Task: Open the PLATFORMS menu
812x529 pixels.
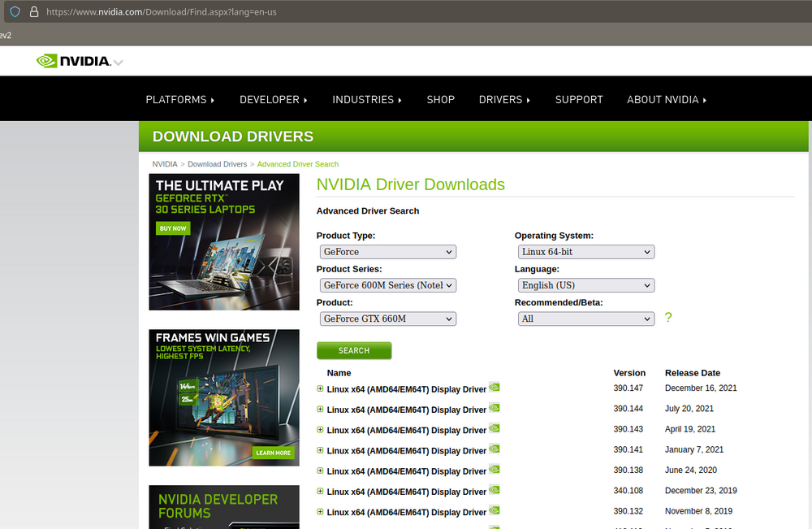Action: pyautogui.click(x=179, y=99)
